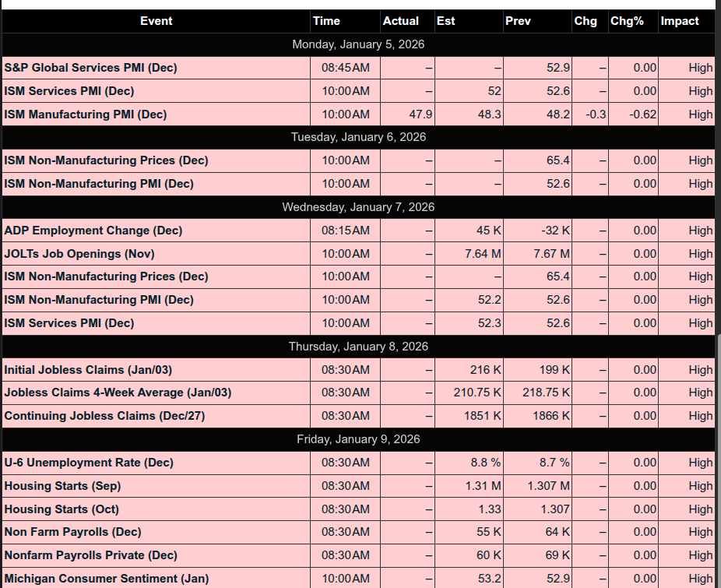This screenshot has height=588, width=721.
Task: Select the Actual column header
Action: (x=401, y=21)
